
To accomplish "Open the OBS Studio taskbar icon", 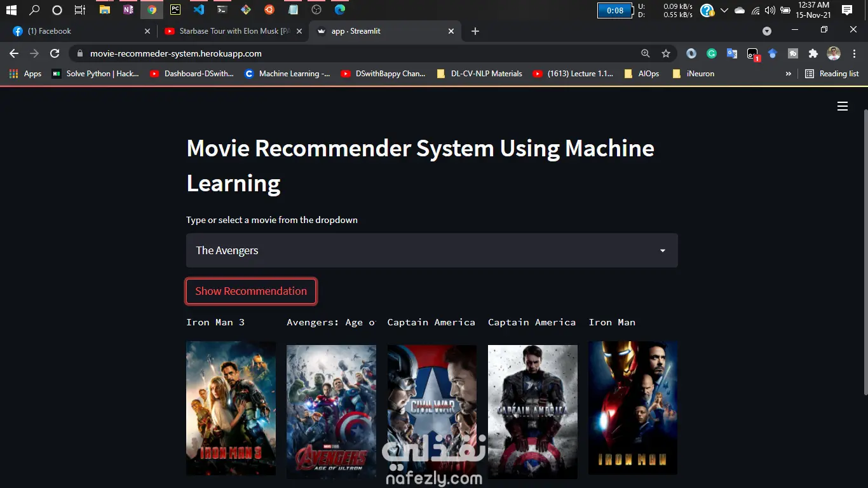I will (x=316, y=10).
